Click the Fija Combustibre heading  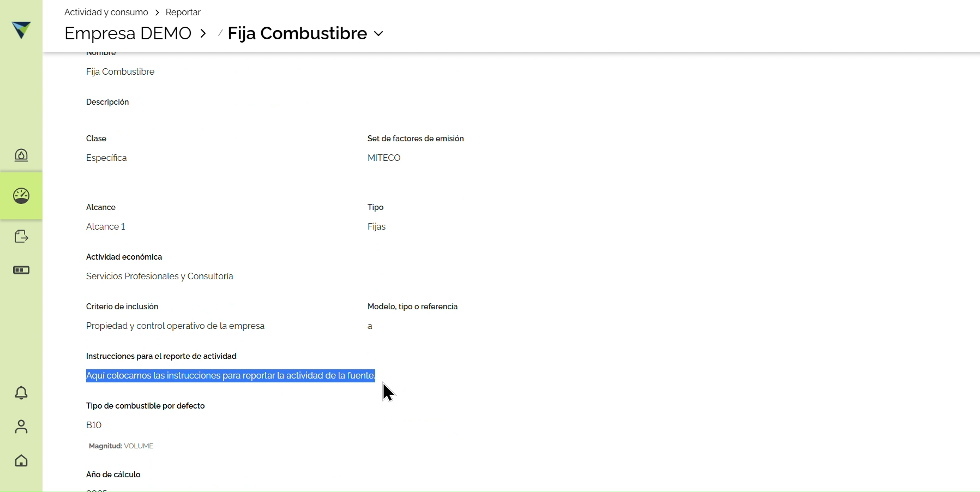point(298,33)
